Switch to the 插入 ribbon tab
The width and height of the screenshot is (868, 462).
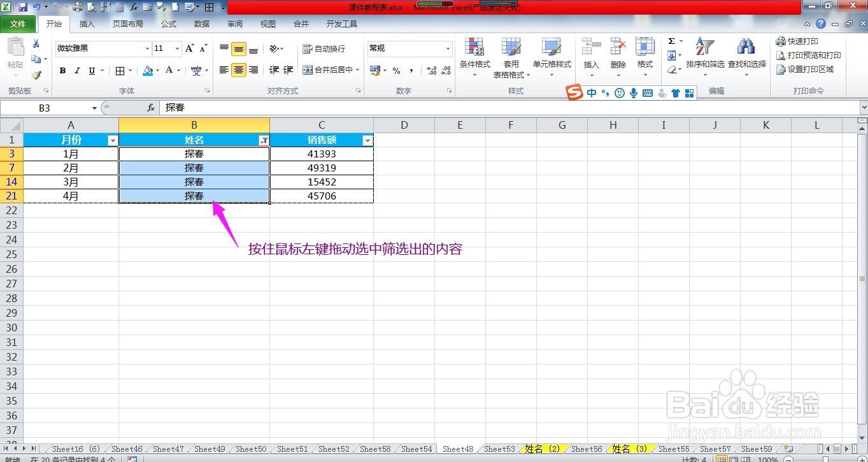coord(87,24)
